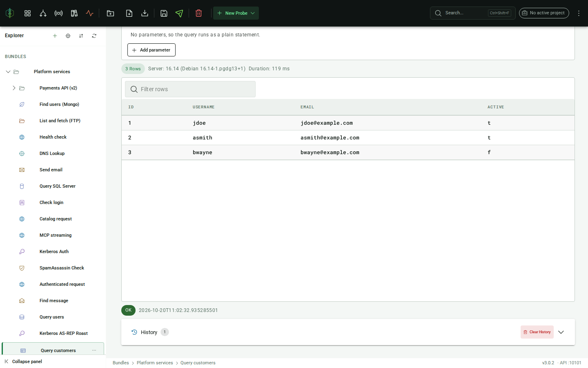Click the Query users database icon

point(22,317)
